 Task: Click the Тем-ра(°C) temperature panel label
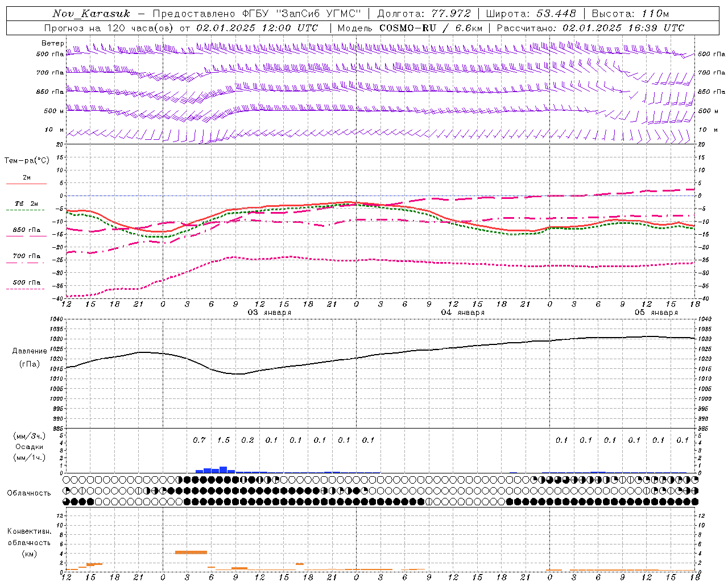coord(27,161)
